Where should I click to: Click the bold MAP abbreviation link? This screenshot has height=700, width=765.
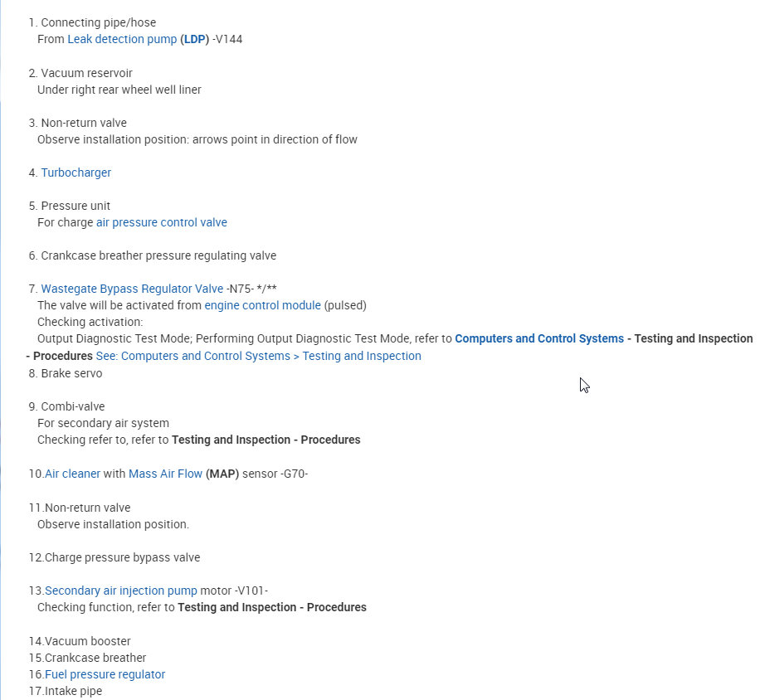(222, 474)
